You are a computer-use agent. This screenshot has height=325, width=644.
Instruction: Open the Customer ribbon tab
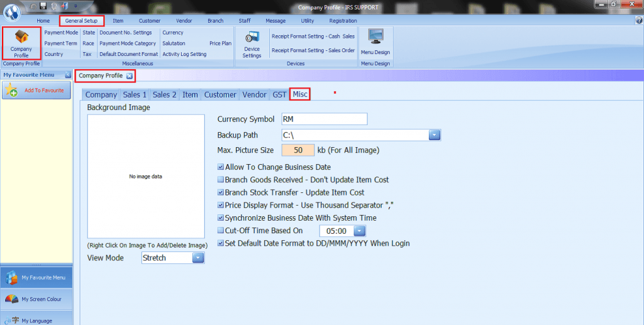coord(150,21)
